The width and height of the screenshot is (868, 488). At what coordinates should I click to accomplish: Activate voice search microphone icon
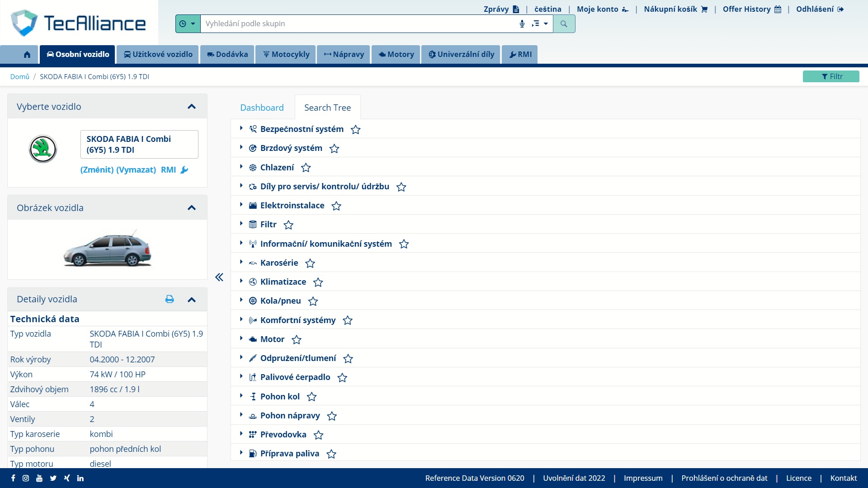[x=522, y=24]
